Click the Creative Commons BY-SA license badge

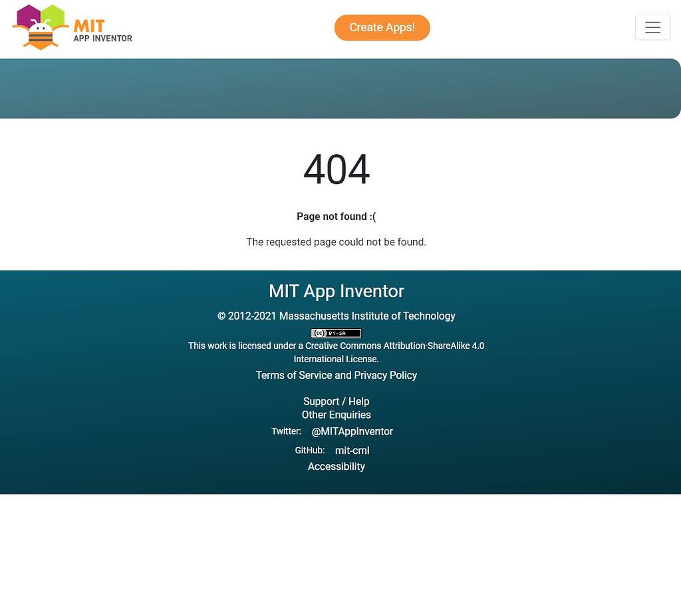tap(336, 332)
